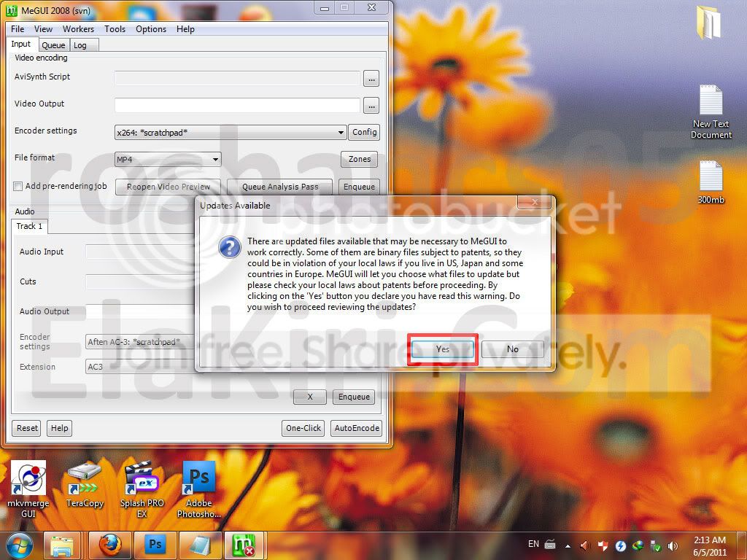Screen dimensions: 747x560
Task: Click Queue Analysis Pass button
Action: [x=279, y=187]
